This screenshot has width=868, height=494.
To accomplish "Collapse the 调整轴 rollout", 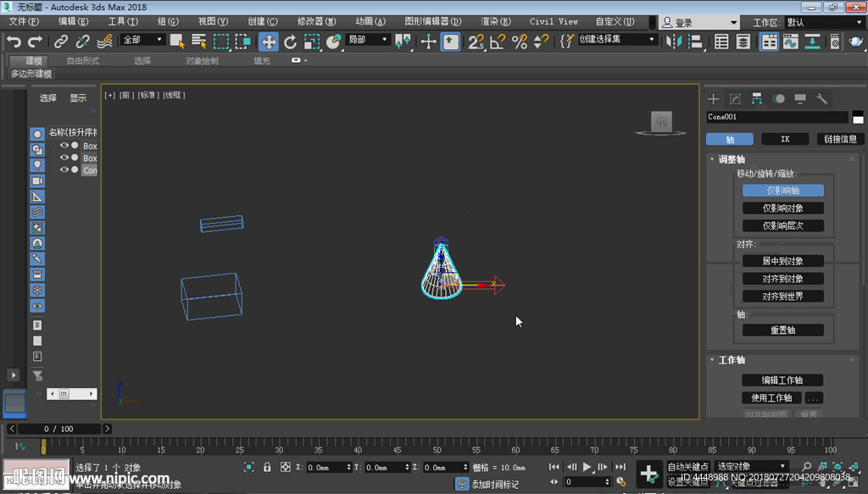I will pos(731,159).
